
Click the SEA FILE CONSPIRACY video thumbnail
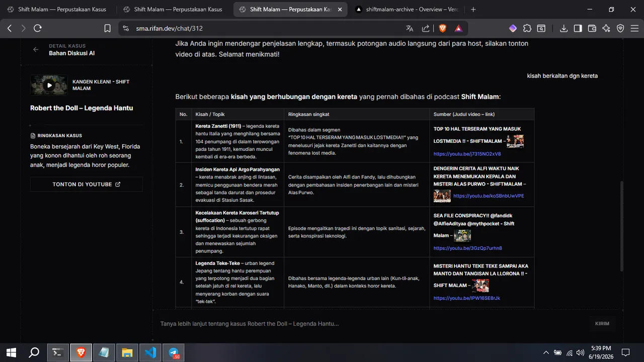462,236
